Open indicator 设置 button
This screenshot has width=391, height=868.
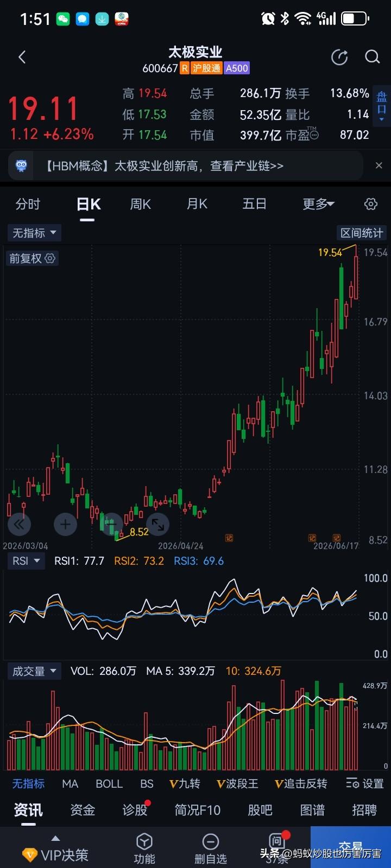coord(365,783)
